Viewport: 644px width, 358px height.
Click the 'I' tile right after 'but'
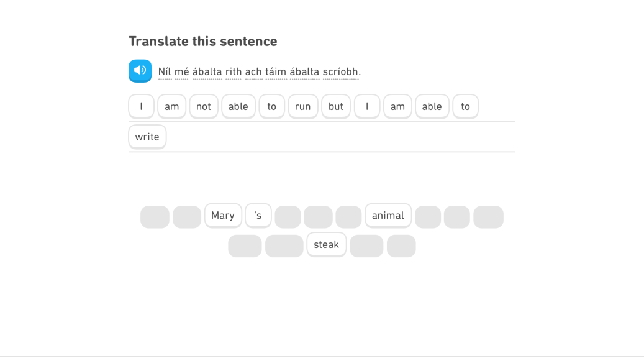(x=367, y=106)
